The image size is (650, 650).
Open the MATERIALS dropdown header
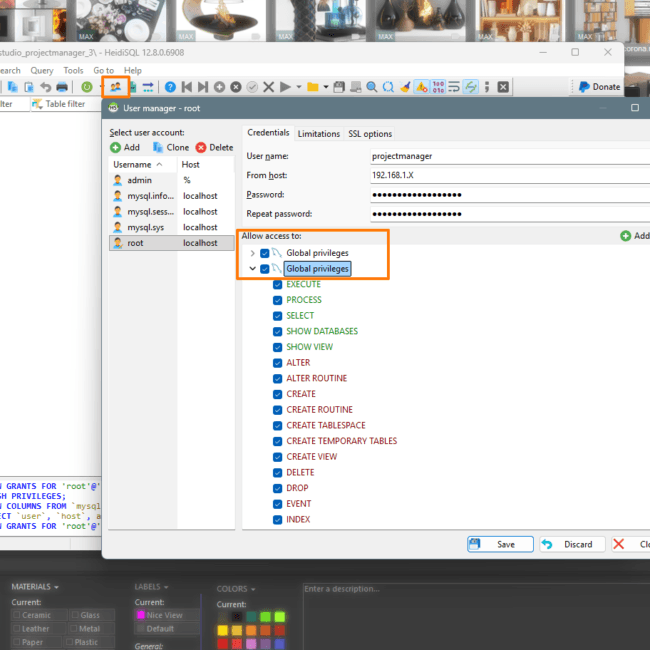tap(35, 587)
